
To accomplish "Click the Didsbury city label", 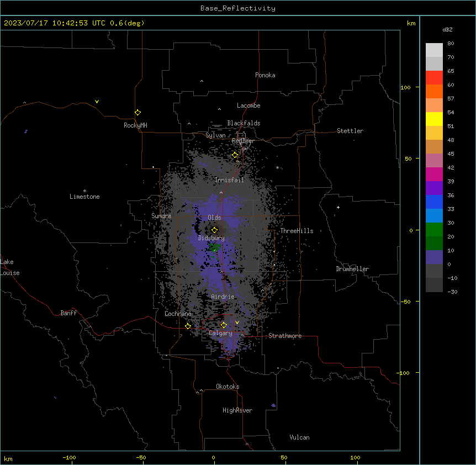I will (x=211, y=238).
